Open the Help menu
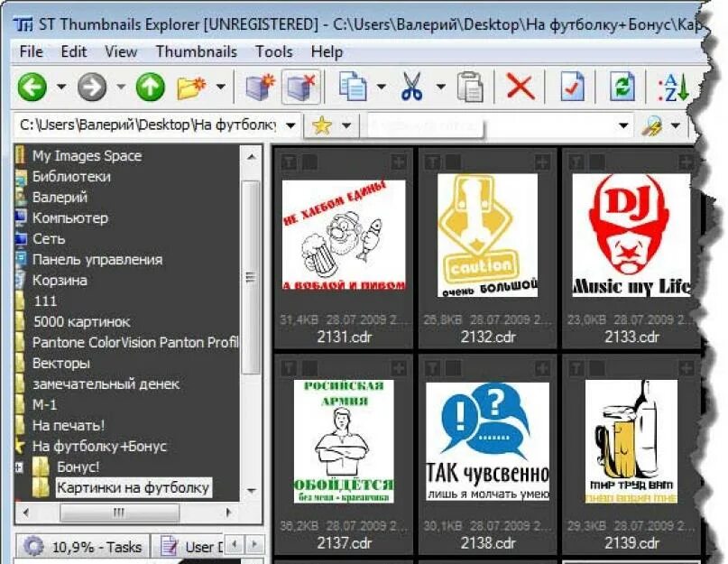 coord(327,51)
